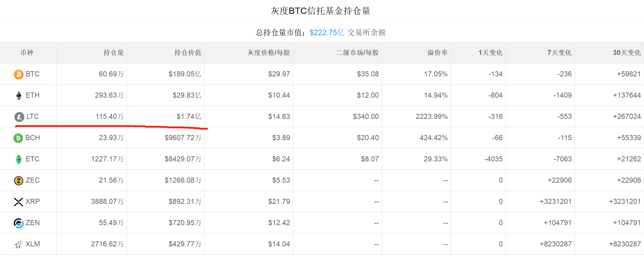644x259 pixels.
Task: Click the ETH coin label
Action: (33, 95)
